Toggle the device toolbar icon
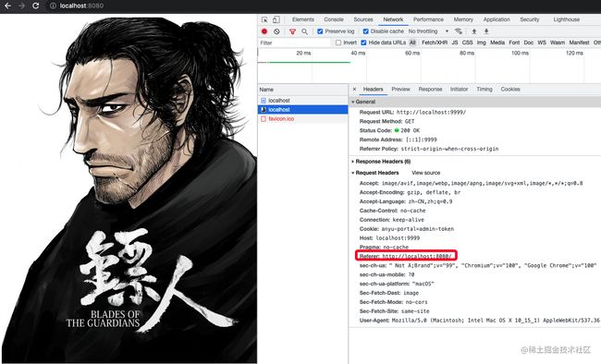The width and height of the screenshot is (601, 364). [276, 19]
